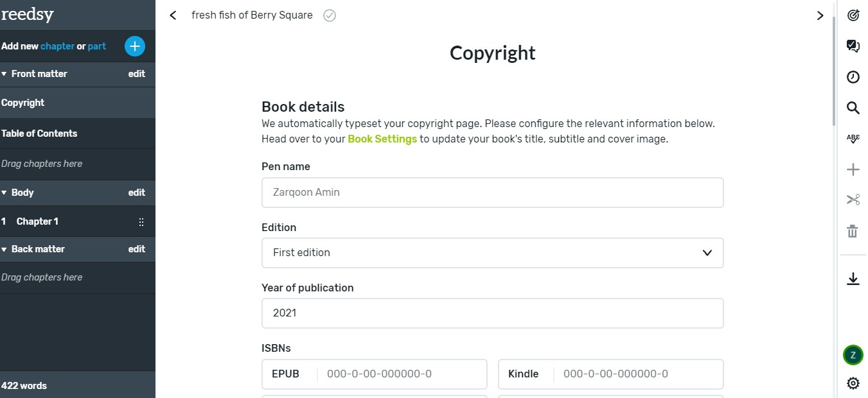Viewport: 868px width, 398px height.
Task: Open the comments panel icon
Action: point(853,46)
